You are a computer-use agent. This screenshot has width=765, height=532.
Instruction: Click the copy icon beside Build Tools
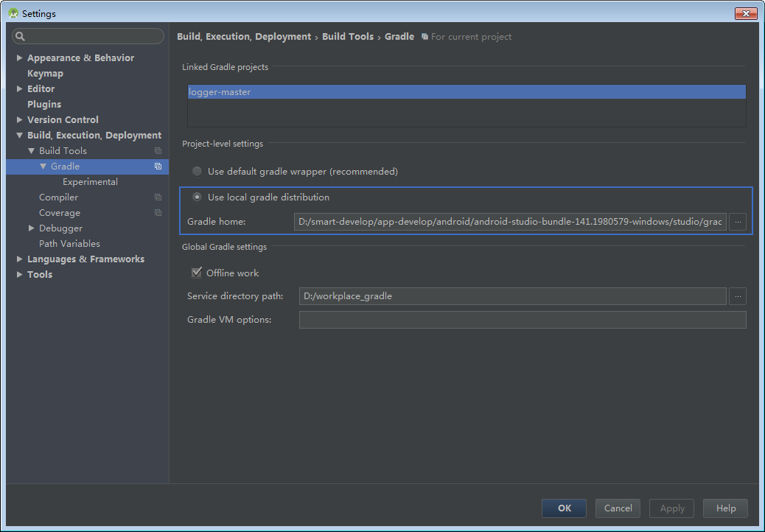tap(158, 151)
